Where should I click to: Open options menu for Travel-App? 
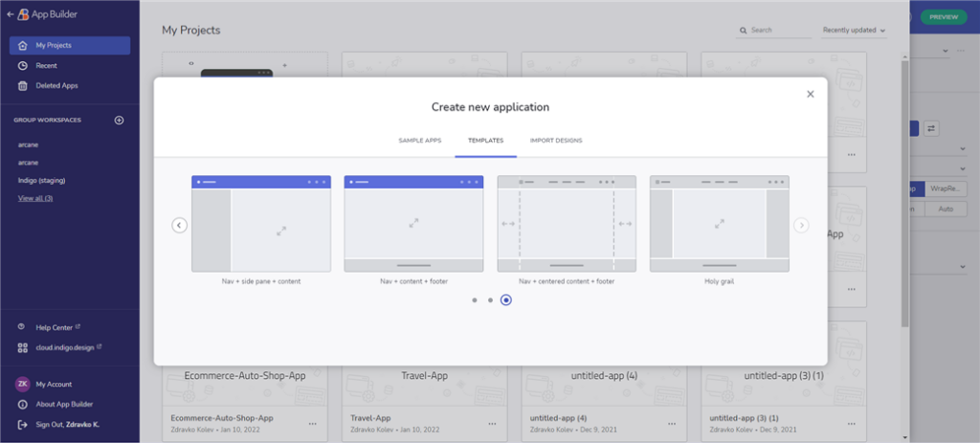[493, 423]
